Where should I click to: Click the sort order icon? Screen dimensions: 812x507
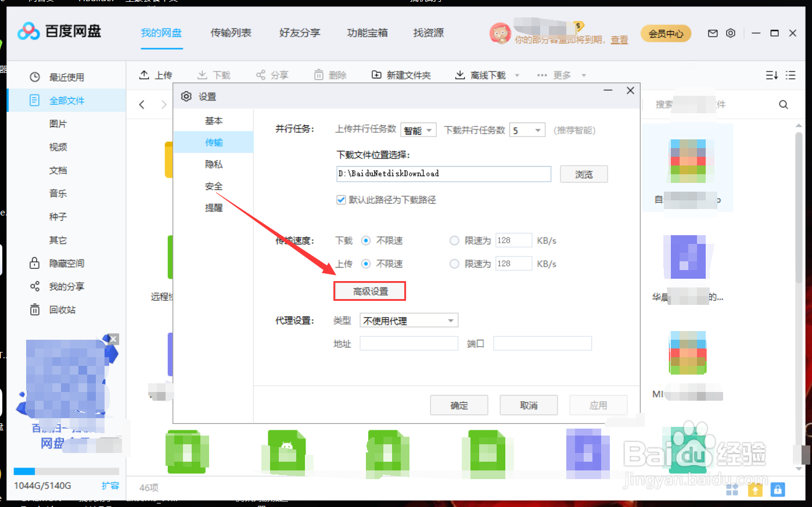[x=772, y=75]
